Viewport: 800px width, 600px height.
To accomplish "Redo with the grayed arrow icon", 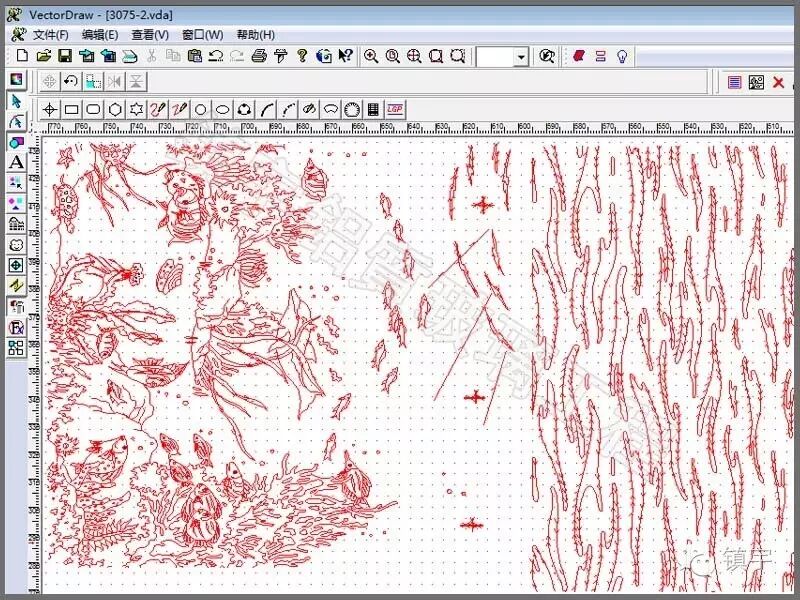I will (237, 56).
